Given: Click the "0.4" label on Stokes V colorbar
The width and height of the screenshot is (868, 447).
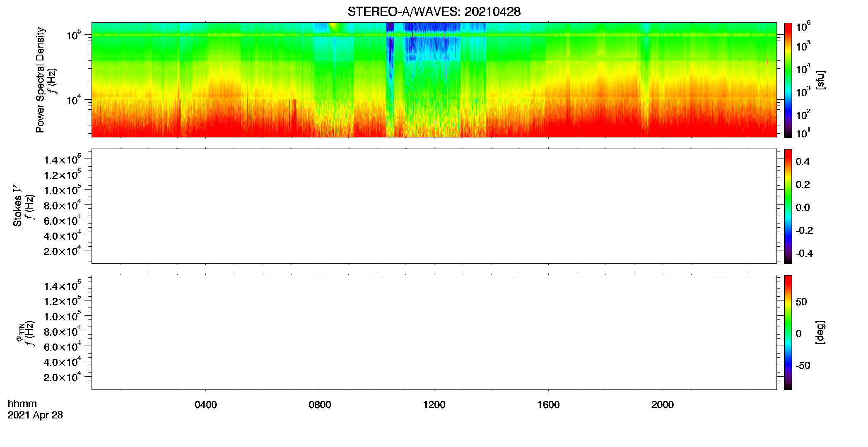Looking at the screenshot, I should (803, 162).
